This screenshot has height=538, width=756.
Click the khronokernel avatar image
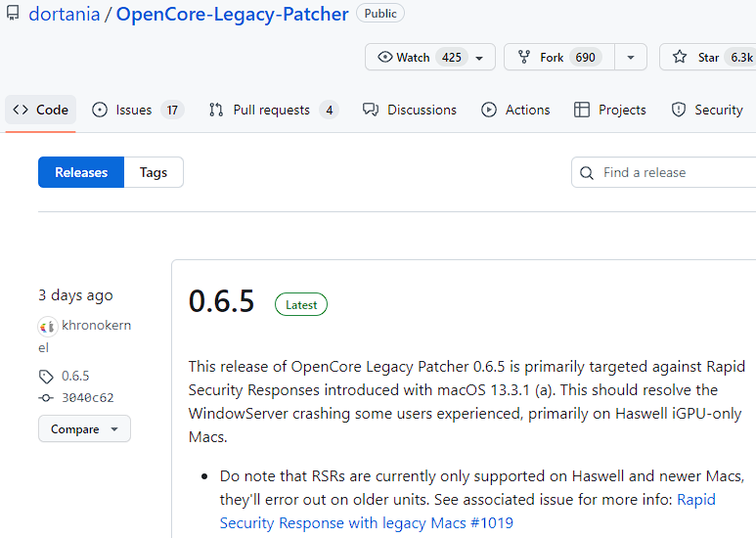point(47,326)
